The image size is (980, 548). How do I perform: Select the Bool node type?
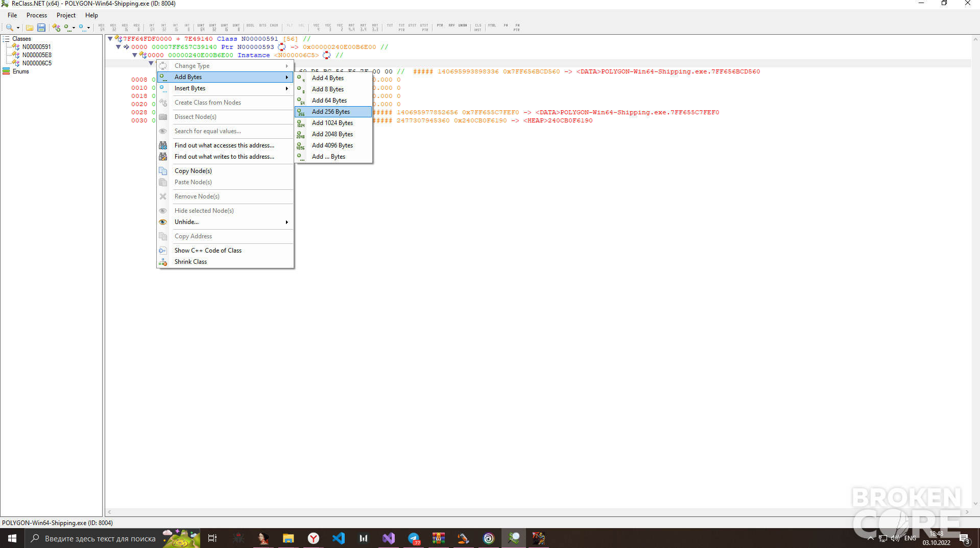pyautogui.click(x=250, y=26)
